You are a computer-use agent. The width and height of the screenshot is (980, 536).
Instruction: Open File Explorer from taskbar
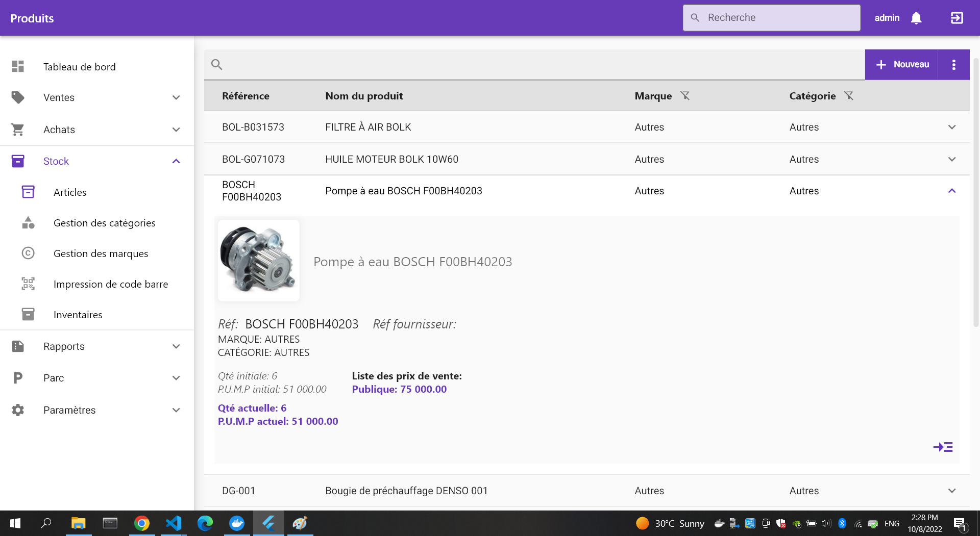pos(78,523)
